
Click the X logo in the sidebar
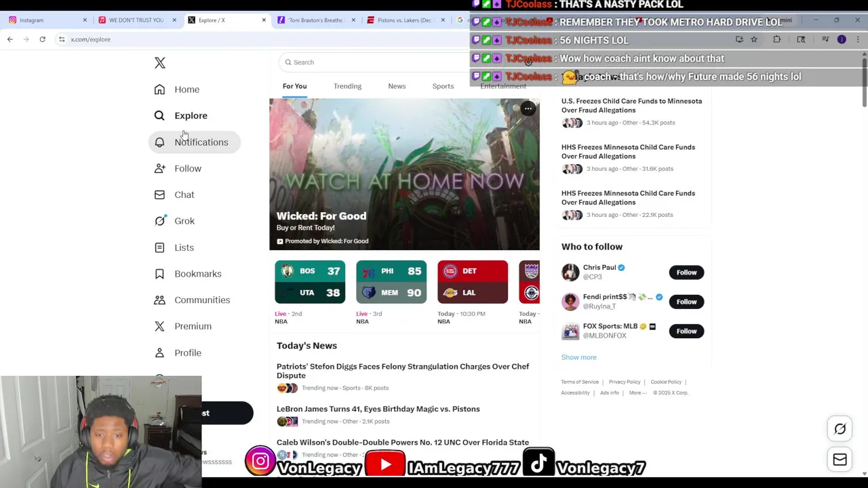[x=159, y=63]
